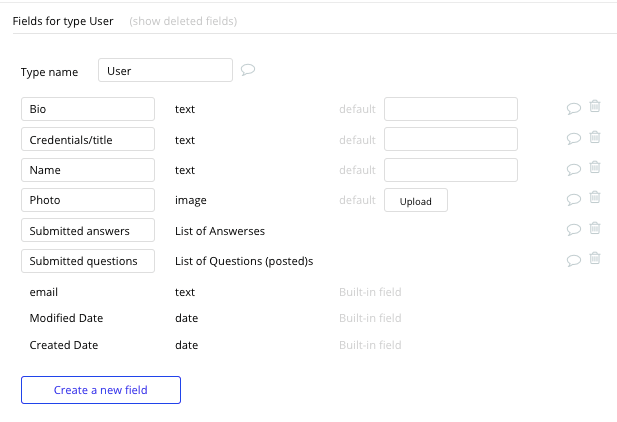
Task: Click Create a new field button
Action: tap(101, 390)
